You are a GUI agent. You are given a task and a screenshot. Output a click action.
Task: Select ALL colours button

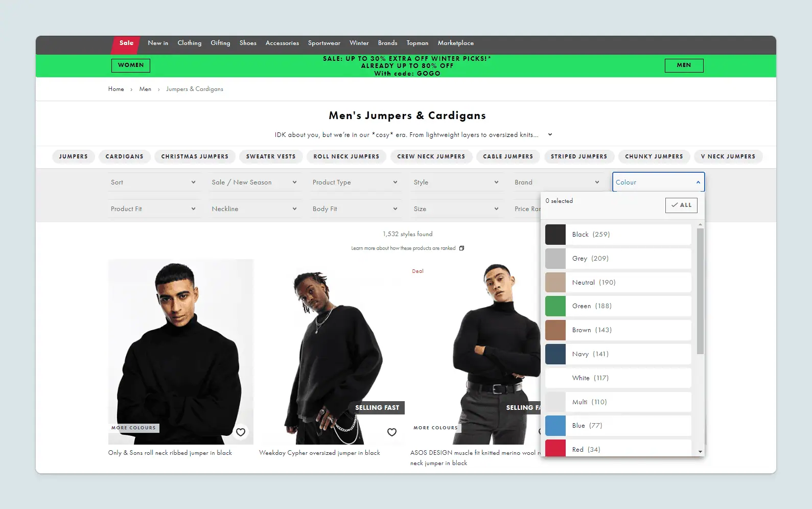coord(681,205)
